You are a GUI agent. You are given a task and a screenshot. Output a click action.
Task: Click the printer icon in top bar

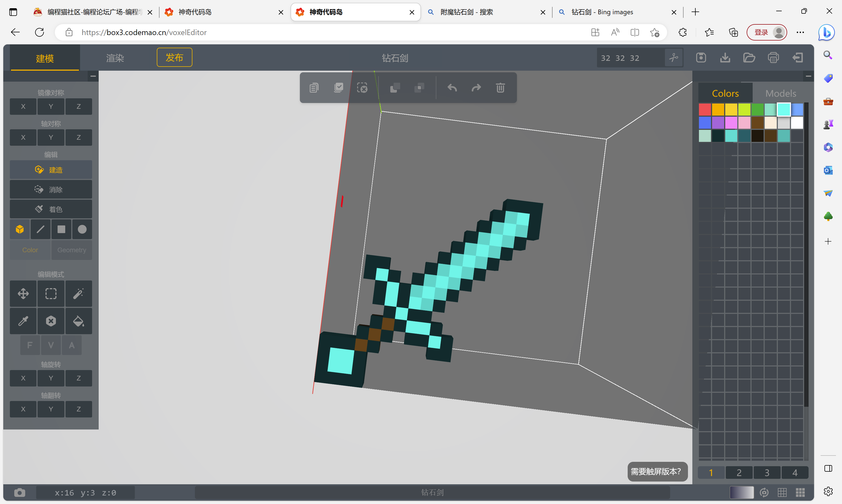pyautogui.click(x=773, y=58)
